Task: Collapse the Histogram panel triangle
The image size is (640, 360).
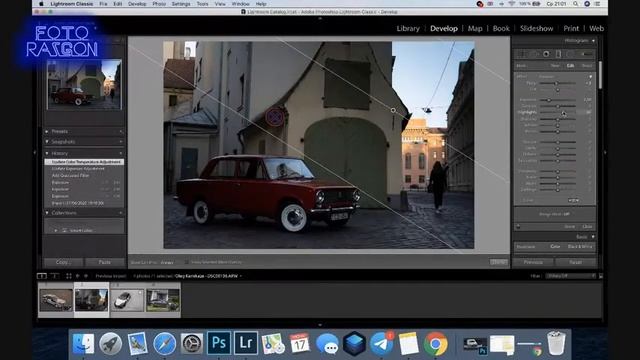Action: pyautogui.click(x=593, y=41)
